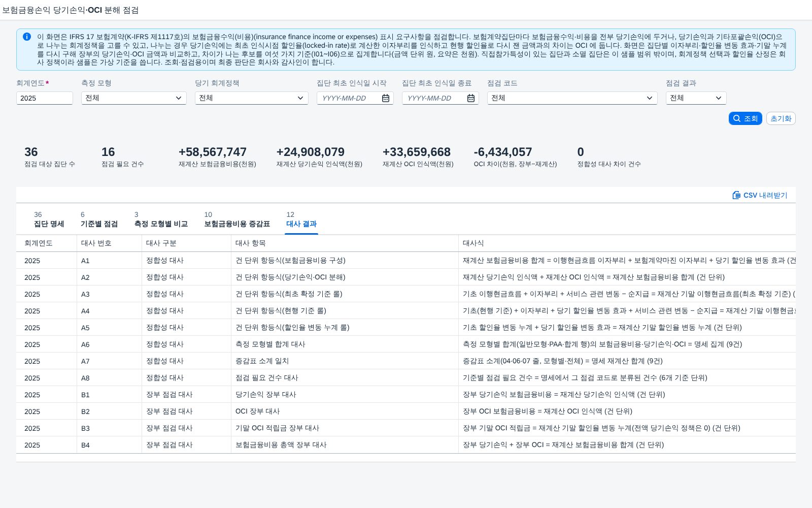Click the 회계연도 column header
Viewport: 812px width, 508px height.
(x=47, y=243)
